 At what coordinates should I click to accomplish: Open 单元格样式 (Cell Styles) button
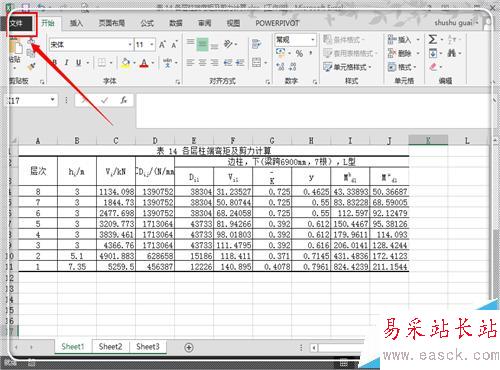point(347,67)
